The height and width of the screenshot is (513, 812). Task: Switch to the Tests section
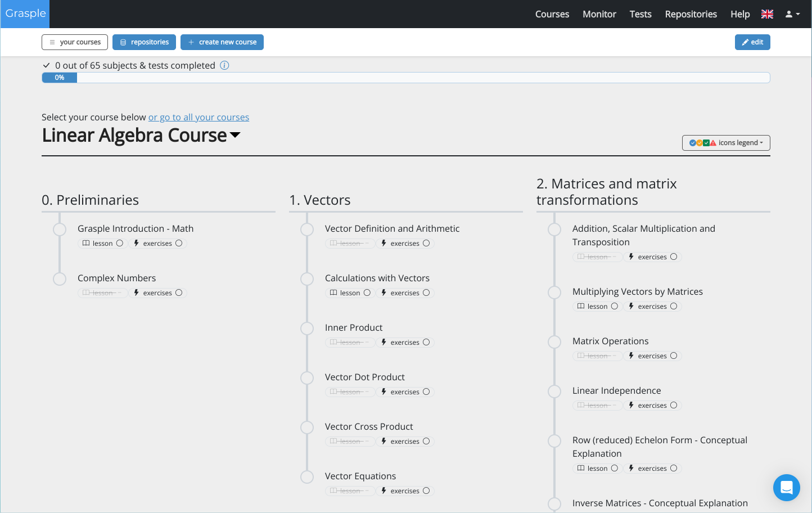click(x=640, y=14)
